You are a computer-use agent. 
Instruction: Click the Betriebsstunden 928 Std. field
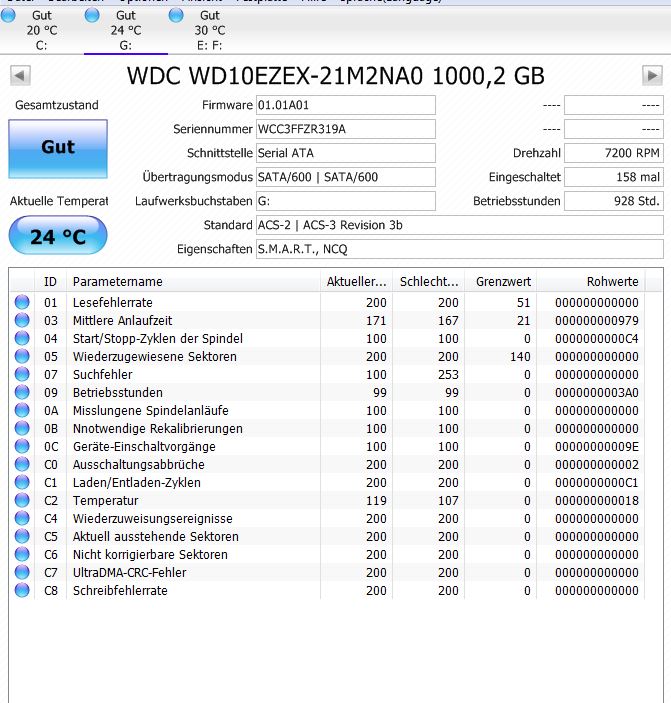click(614, 201)
